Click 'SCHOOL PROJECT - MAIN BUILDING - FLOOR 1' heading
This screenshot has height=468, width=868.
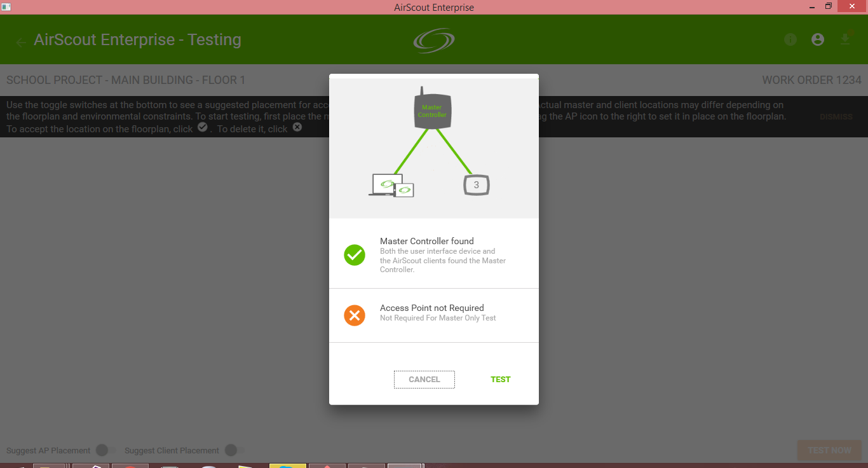pyautogui.click(x=126, y=80)
